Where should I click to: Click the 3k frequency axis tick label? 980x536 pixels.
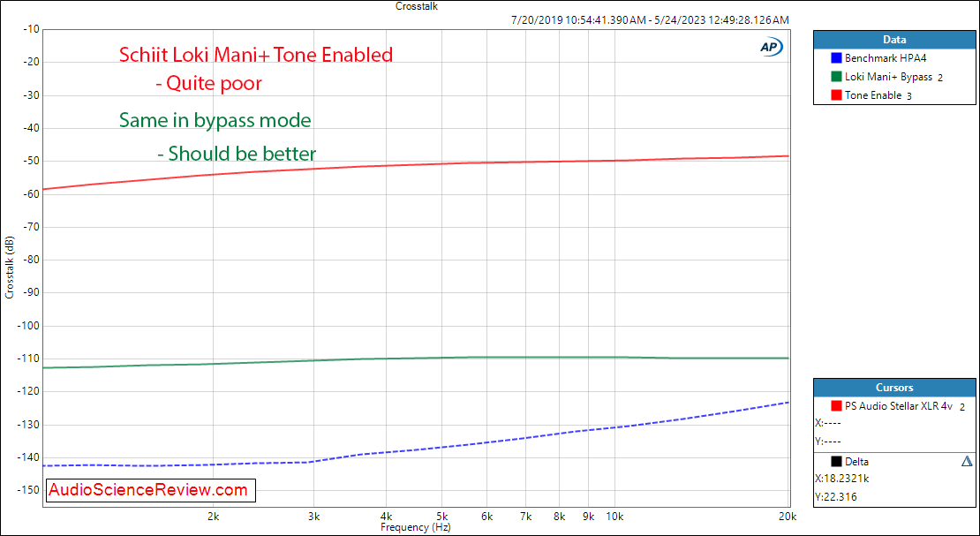[x=314, y=516]
